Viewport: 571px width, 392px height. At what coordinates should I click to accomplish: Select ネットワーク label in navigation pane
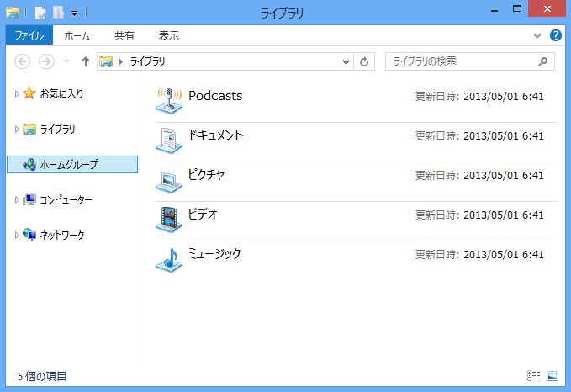(62, 235)
